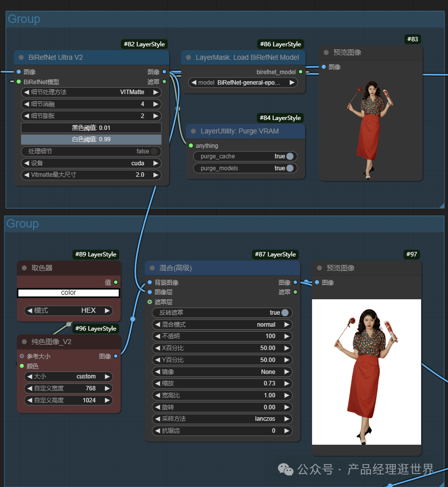Screen dimensions: 448x487
Task: Open the 镜像 None dropdown
Action: 222,372
